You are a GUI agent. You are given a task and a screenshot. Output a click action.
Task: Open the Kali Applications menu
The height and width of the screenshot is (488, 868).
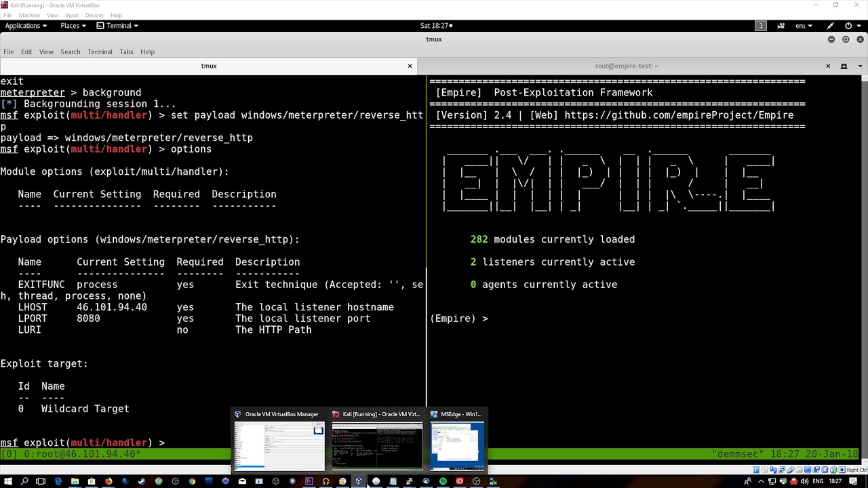[26, 26]
